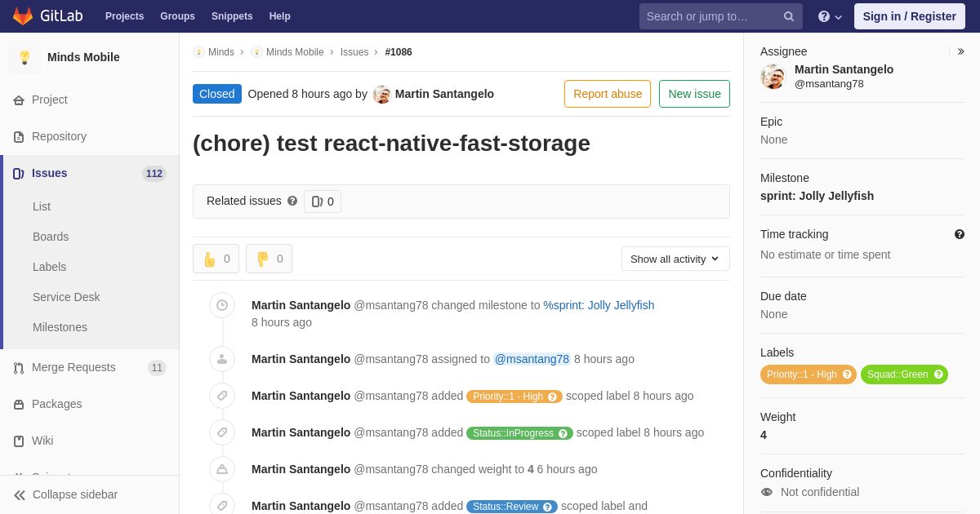This screenshot has width=980, height=514.
Task: Open the sprint: Jolly Jellyfish milestone link
Action: coord(817,196)
